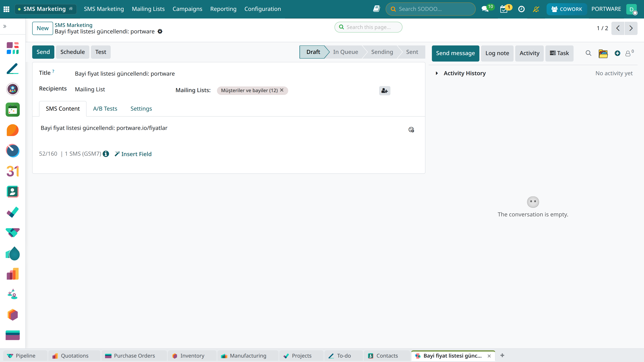Expand the Activity History section
644x362 pixels.
click(437, 73)
